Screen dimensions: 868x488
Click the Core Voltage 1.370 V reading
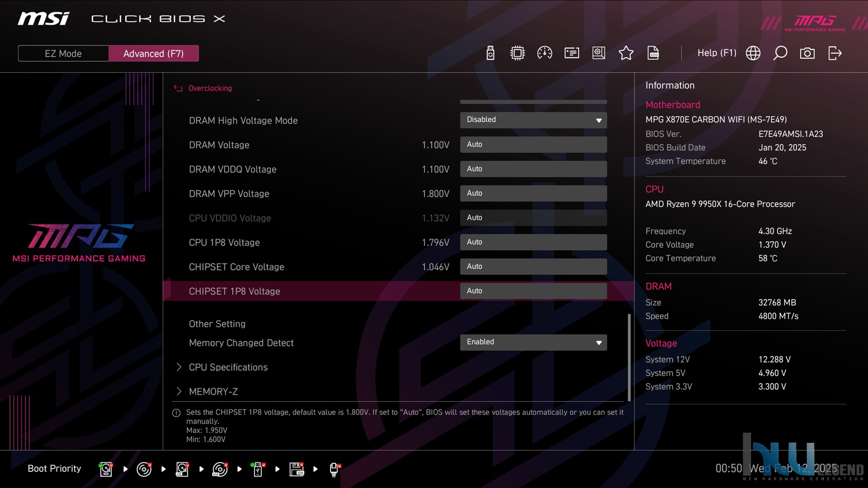pyautogui.click(x=772, y=245)
